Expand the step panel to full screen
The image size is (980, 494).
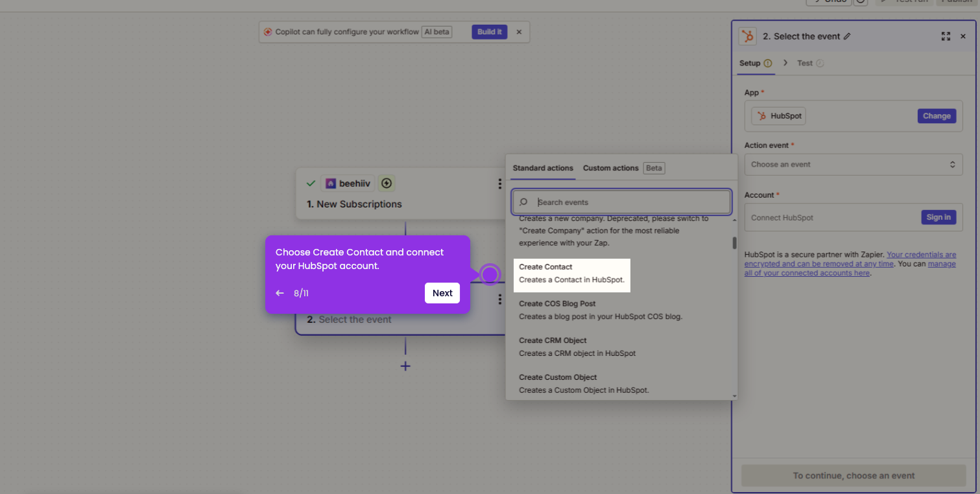(x=946, y=36)
